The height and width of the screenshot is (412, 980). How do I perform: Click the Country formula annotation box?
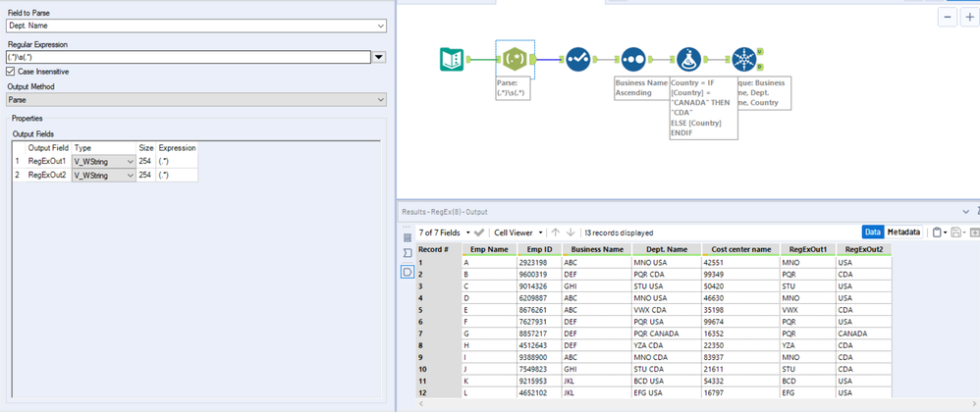(x=704, y=107)
